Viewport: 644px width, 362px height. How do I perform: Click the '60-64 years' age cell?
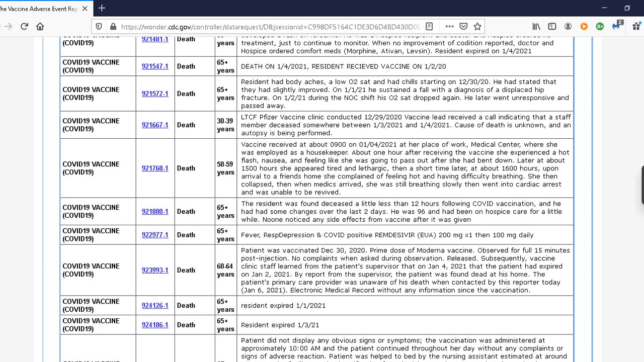click(x=226, y=270)
